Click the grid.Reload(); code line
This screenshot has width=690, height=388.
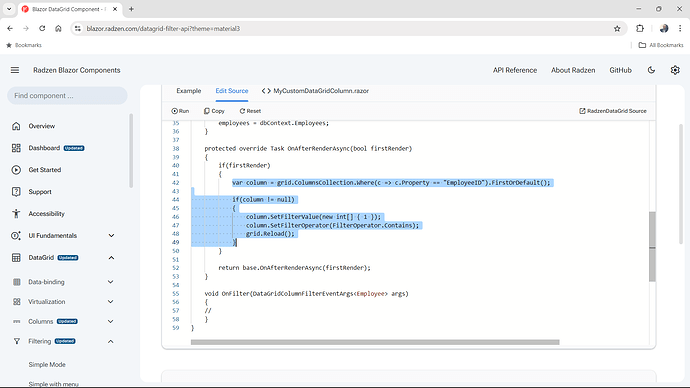[x=270, y=234]
